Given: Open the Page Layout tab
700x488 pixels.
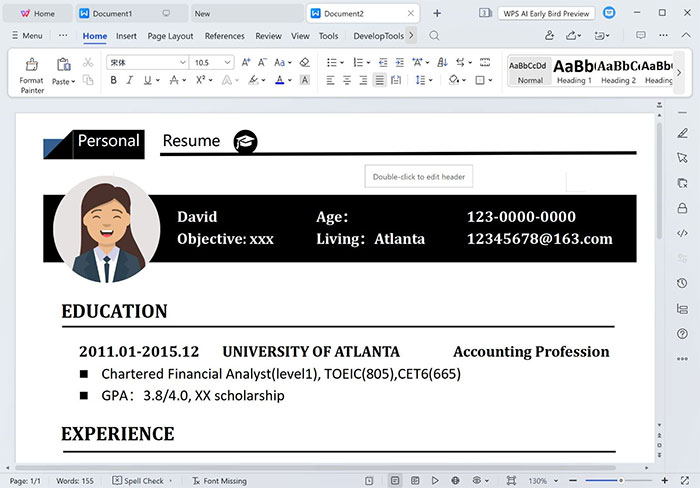Looking at the screenshot, I should tap(170, 36).
